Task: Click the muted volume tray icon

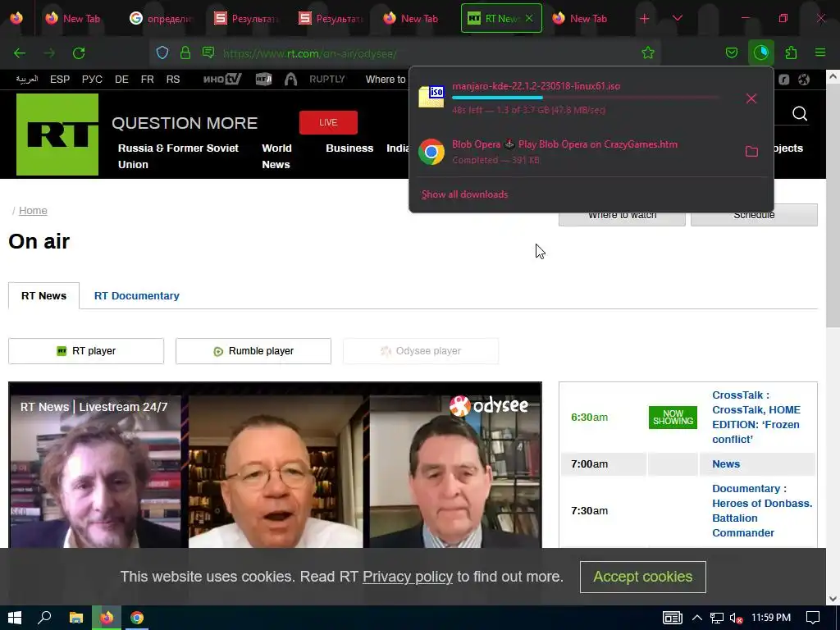Action: pyautogui.click(x=737, y=618)
